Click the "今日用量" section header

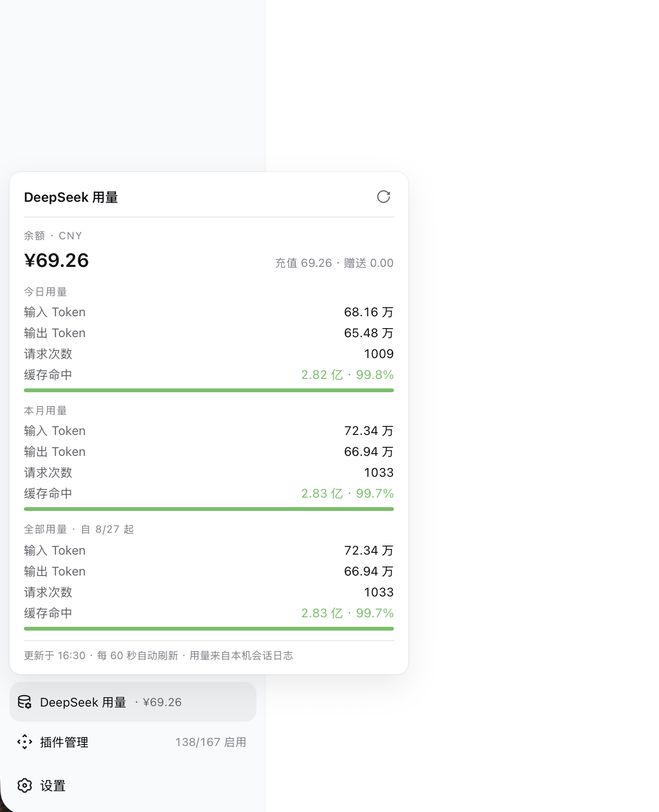click(46, 292)
